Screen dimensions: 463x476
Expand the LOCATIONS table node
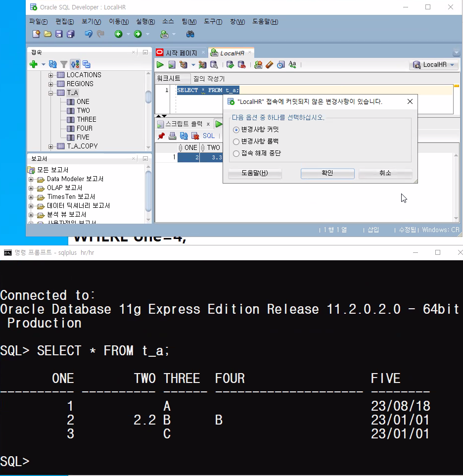(50, 75)
